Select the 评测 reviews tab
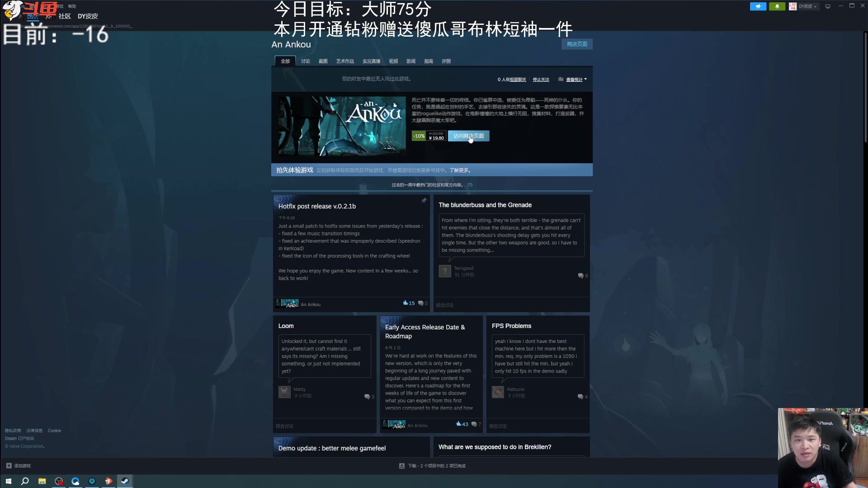 pos(446,61)
